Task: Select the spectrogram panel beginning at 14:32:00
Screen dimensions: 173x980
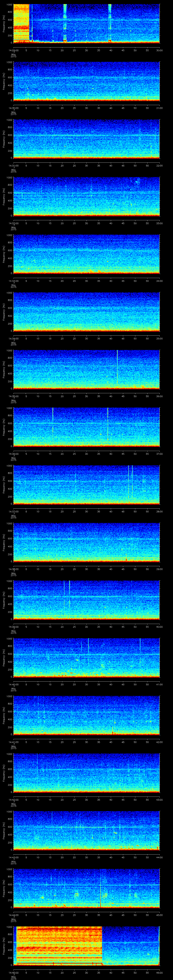Action: point(86,197)
